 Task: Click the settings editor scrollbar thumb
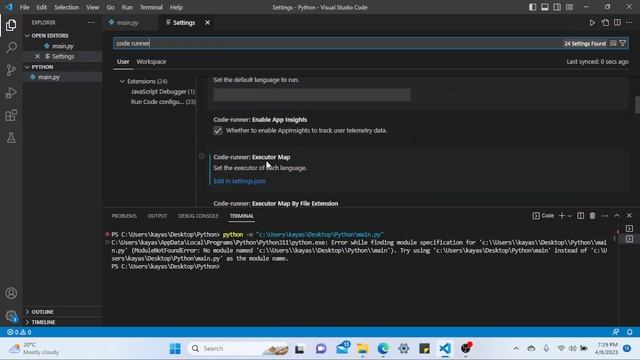tap(637, 105)
